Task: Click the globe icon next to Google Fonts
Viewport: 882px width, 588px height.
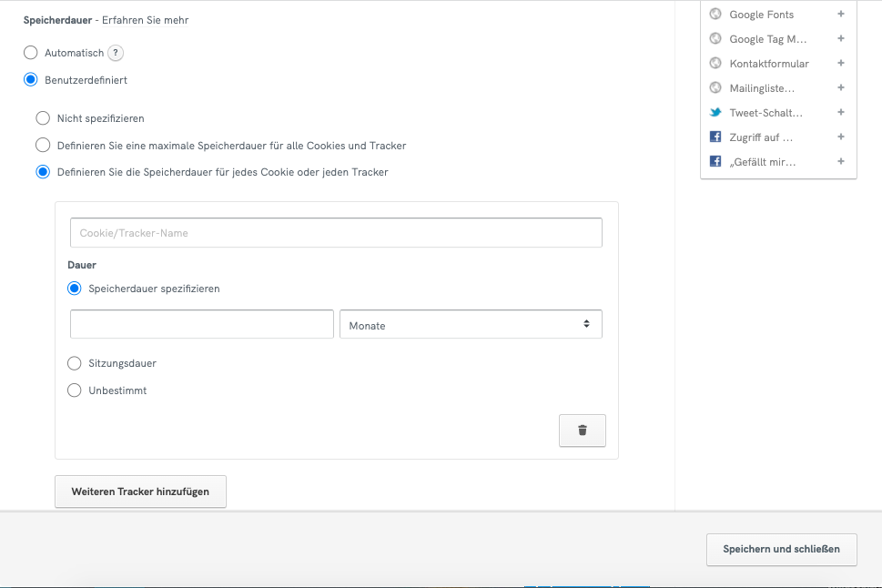Action: 715,15
